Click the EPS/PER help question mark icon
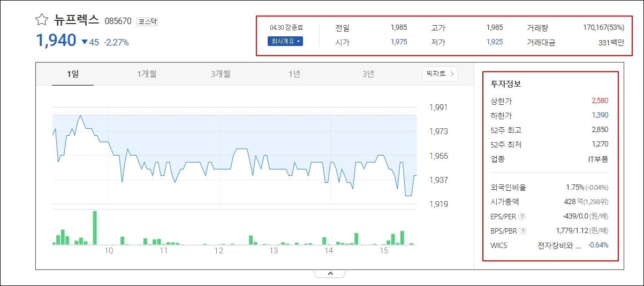 pyautogui.click(x=522, y=217)
